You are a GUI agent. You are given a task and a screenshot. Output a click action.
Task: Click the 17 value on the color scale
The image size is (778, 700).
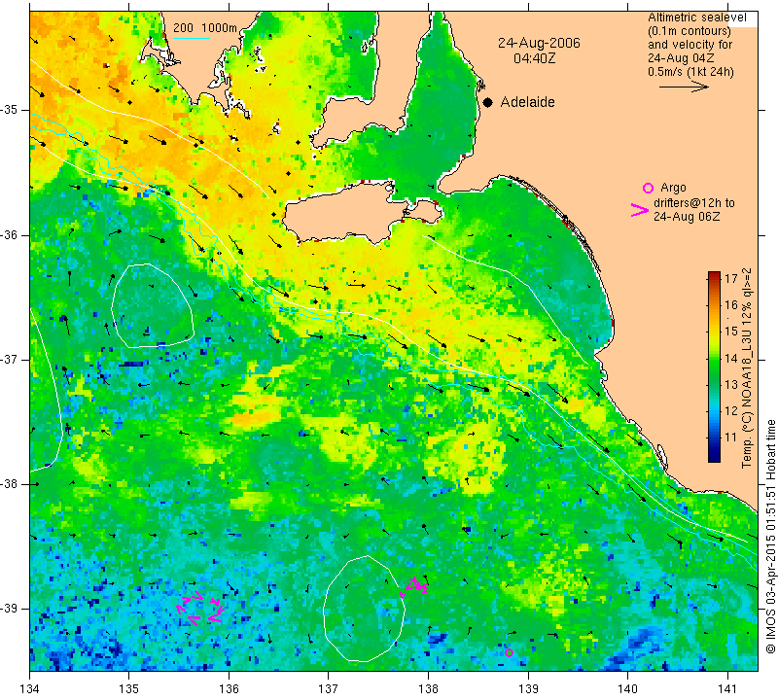[x=731, y=278]
